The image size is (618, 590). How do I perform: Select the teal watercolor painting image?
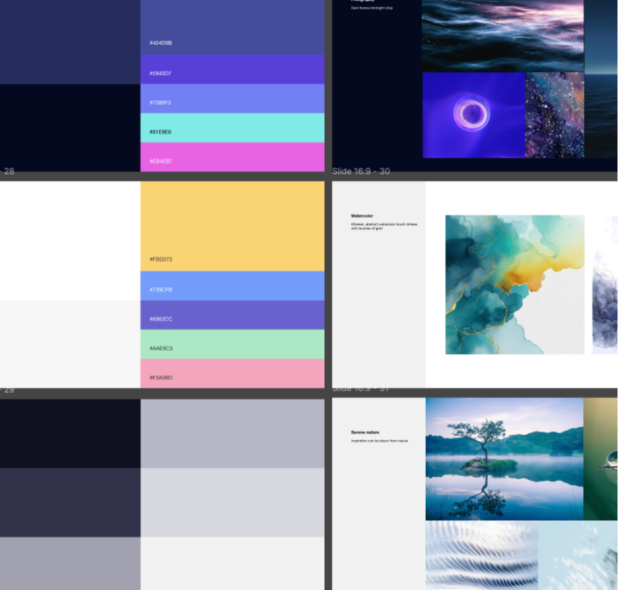(x=515, y=285)
